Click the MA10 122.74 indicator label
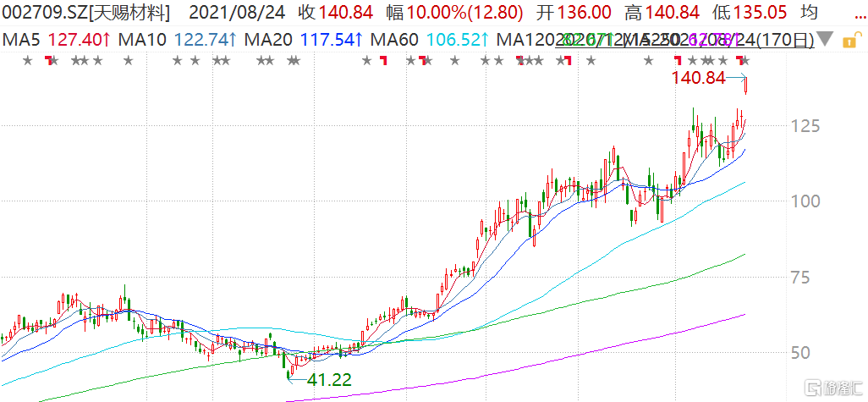The width and height of the screenshot is (868, 402). (179, 40)
